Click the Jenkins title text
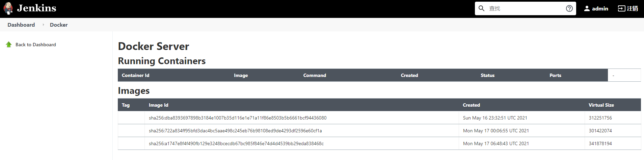Screen dimensions: 644x160 (37, 8)
